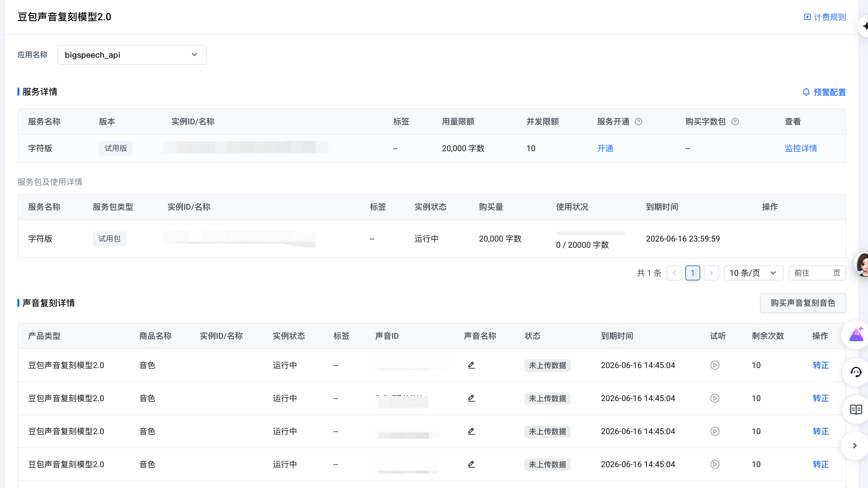The image size is (868, 488).
Task: Click the 前往 page number input
Action: point(820,273)
